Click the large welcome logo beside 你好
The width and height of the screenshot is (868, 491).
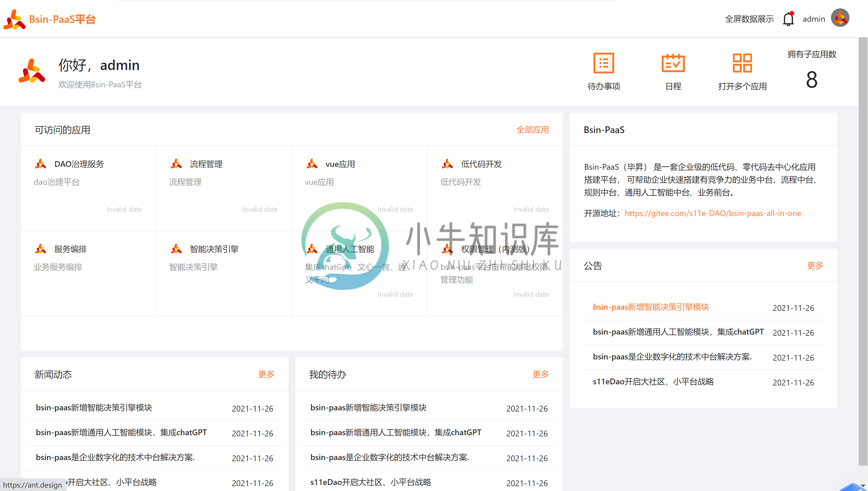point(32,71)
